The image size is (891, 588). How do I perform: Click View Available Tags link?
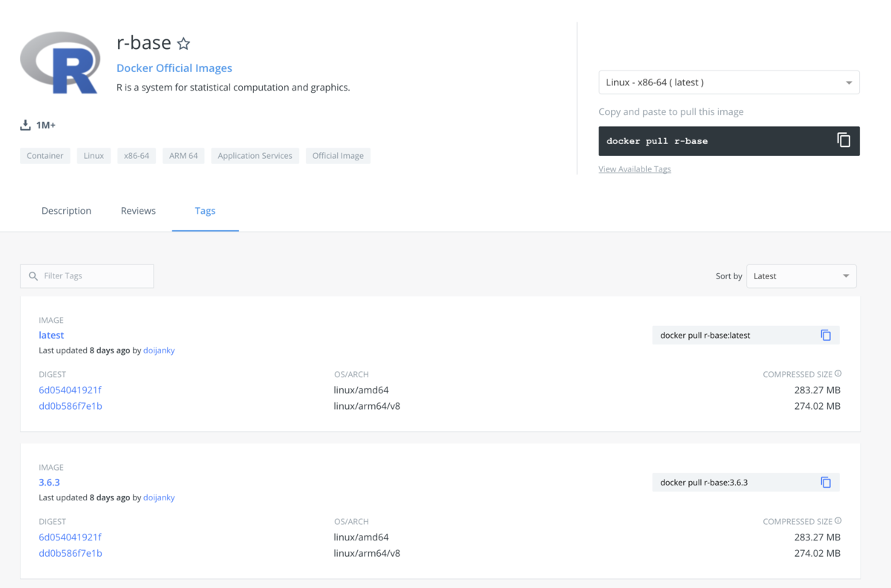(635, 169)
